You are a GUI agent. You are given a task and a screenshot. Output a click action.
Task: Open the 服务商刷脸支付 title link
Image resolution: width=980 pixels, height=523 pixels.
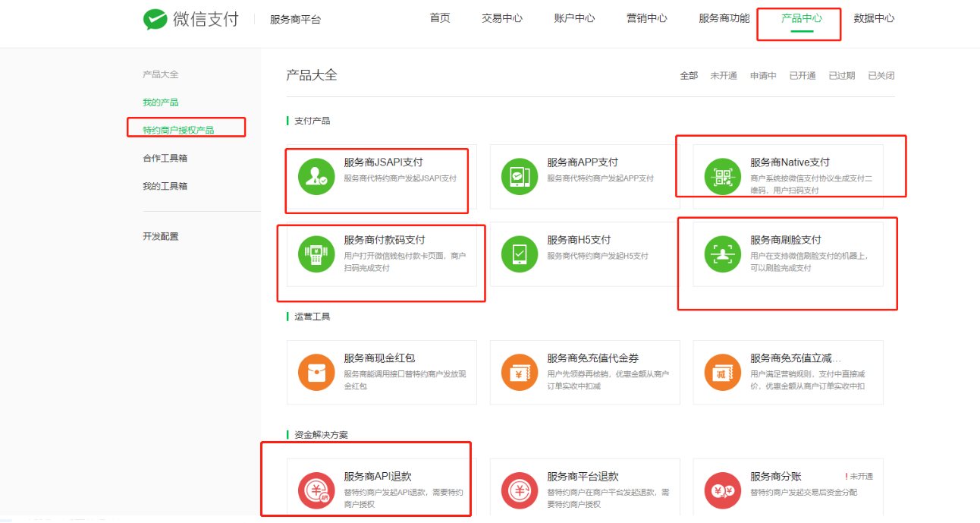coord(786,240)
